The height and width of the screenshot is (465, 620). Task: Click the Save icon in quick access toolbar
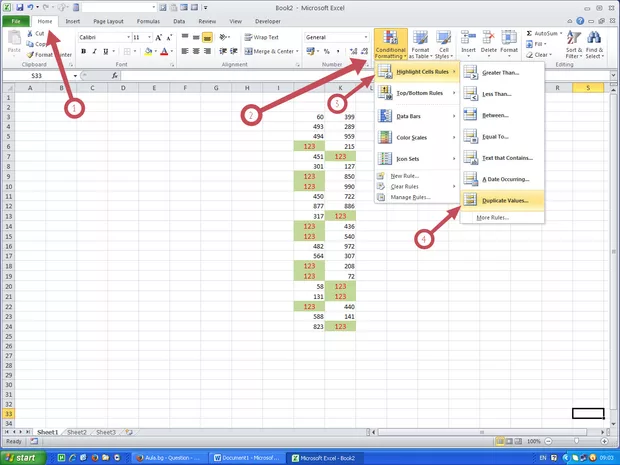pos(19,7)
